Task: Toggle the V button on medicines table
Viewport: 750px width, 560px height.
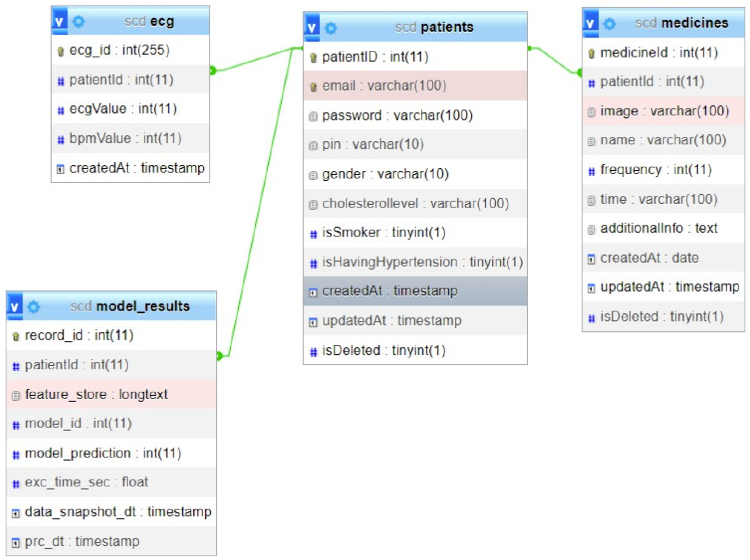Action: 590,23
